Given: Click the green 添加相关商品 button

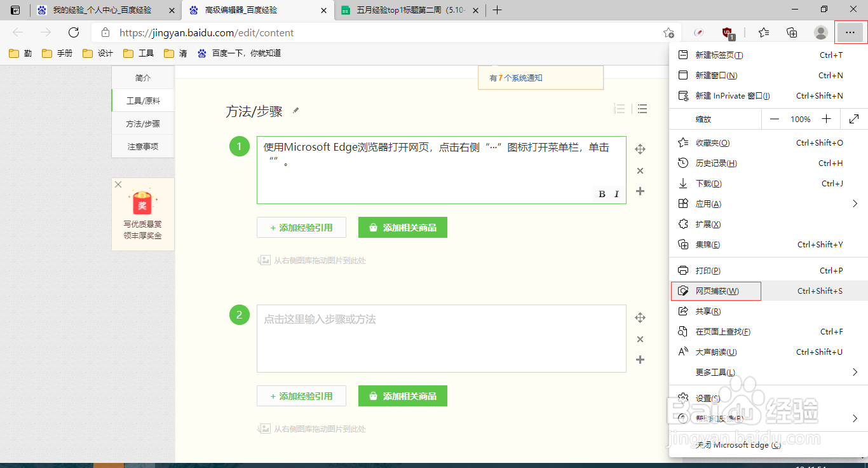Looking at the screenshot, I should pos(402,227).
